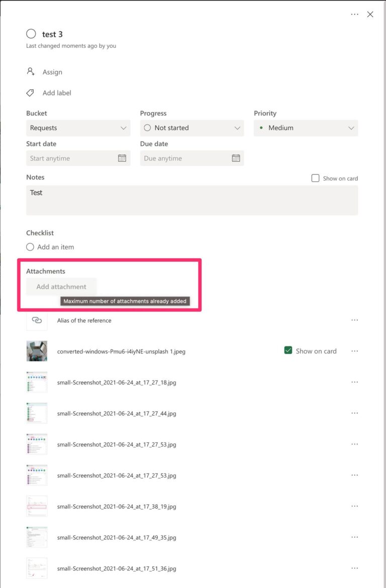The height and width of the screenshot is (588, 386).
Task: Click the Add label tag icon
Action: pos(31,92)
